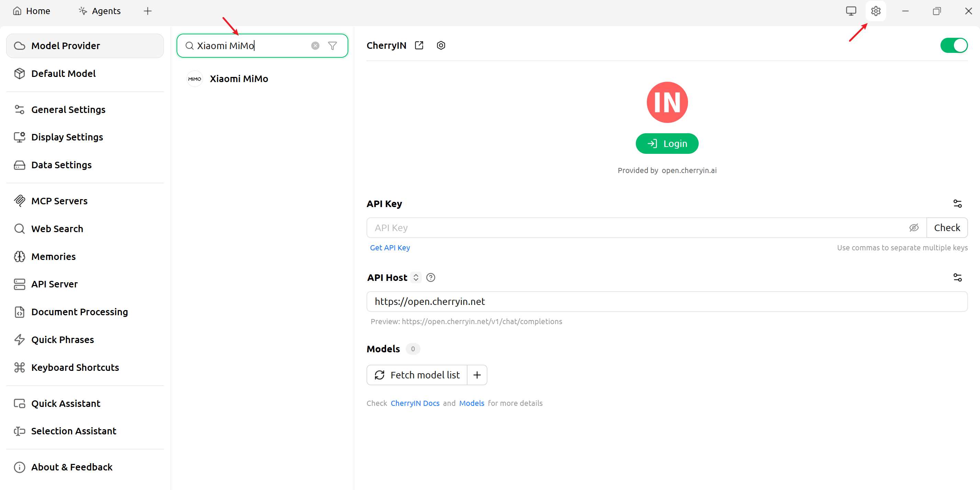
Task: Select Xiaomi MiMo provider in list
Action: (262, 79)
